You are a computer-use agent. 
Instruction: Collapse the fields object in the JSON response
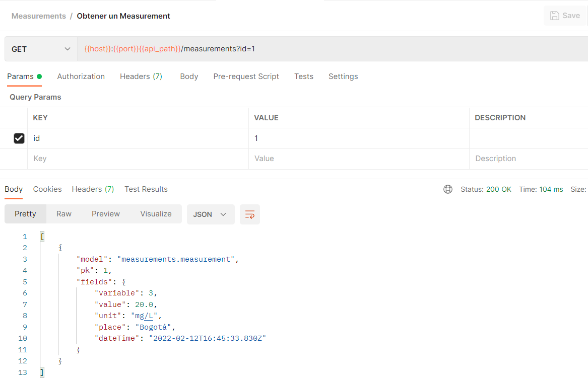(34, 281)
